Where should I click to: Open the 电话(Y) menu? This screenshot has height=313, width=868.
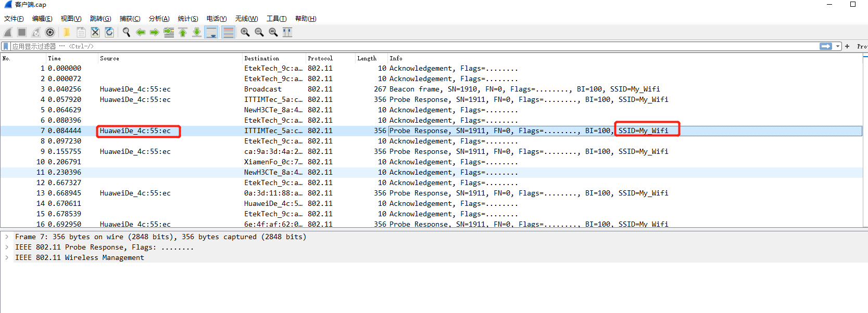[217, 19]
